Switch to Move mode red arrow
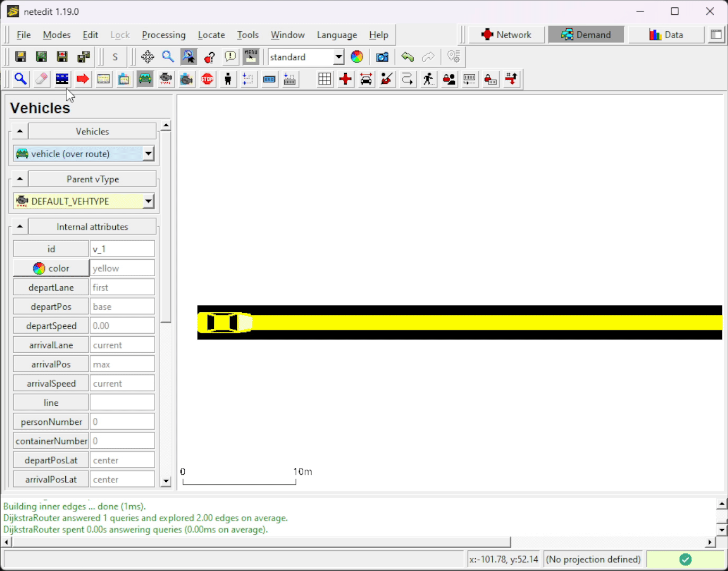This screenshot has height=571, width=728. (x=83, y=79)
